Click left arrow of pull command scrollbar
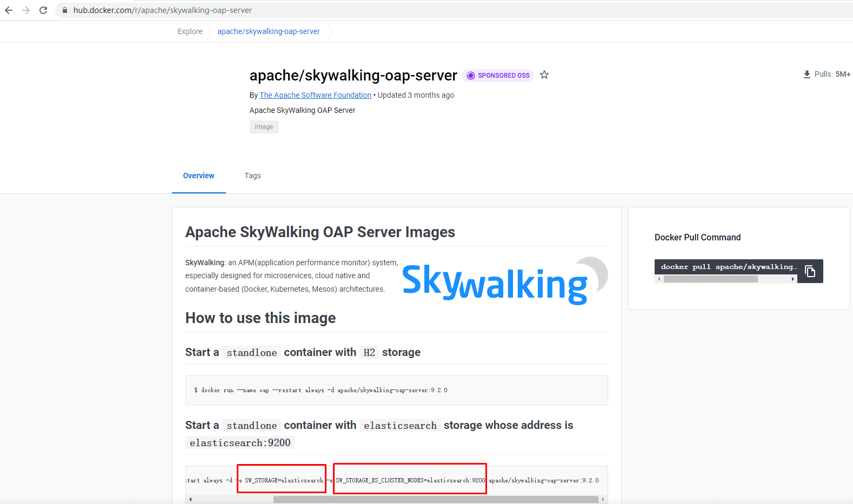Screen dimensions: 853x504 (659, 279)
